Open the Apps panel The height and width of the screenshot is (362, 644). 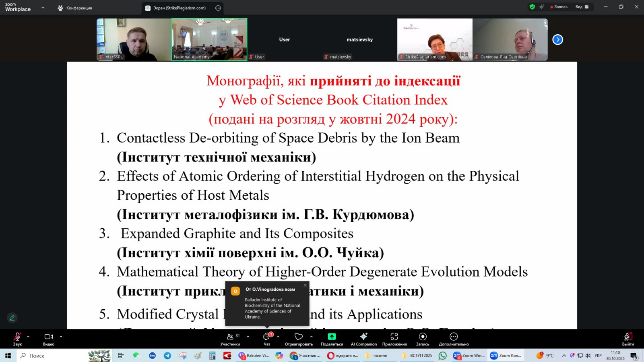pos(394,337)
